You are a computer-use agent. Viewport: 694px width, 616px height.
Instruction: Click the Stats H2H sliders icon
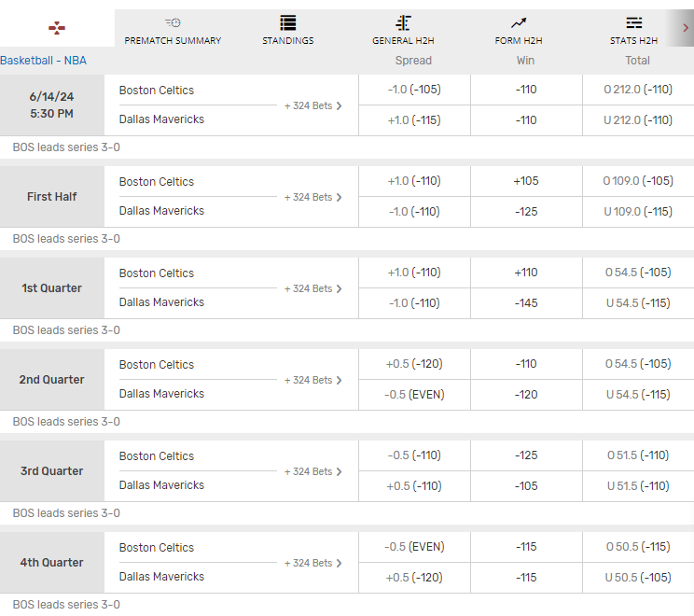tap(634, 22)
